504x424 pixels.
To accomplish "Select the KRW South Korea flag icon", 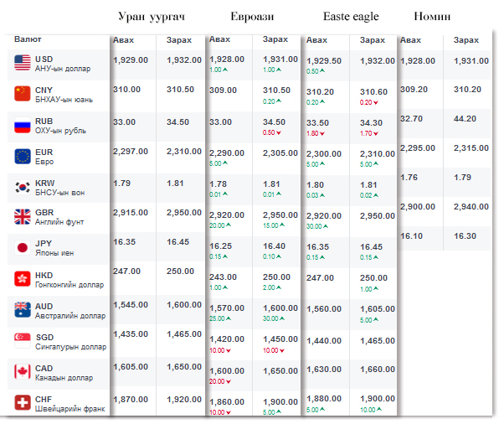I will click(23, 186).
